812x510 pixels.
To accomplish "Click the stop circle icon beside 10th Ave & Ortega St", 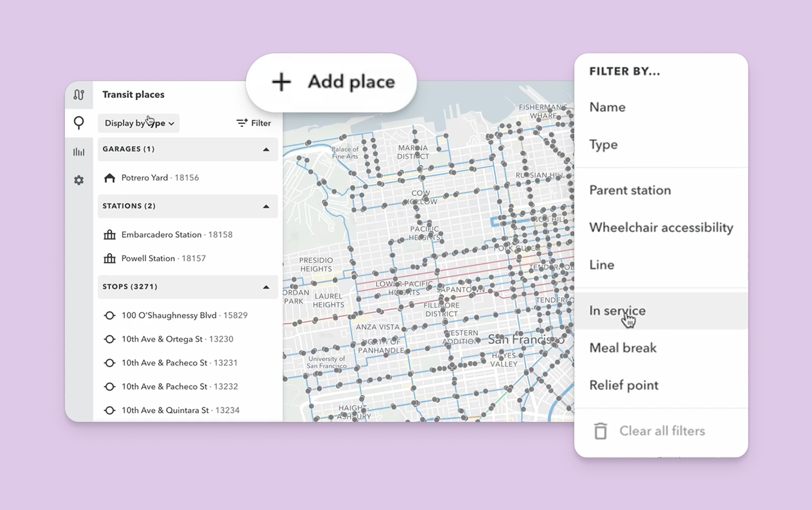I will point(110,339).
